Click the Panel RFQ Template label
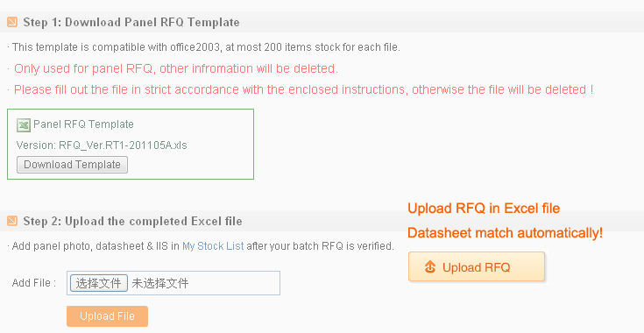Screen dimensions: 644x333 [x=83, y=124]
